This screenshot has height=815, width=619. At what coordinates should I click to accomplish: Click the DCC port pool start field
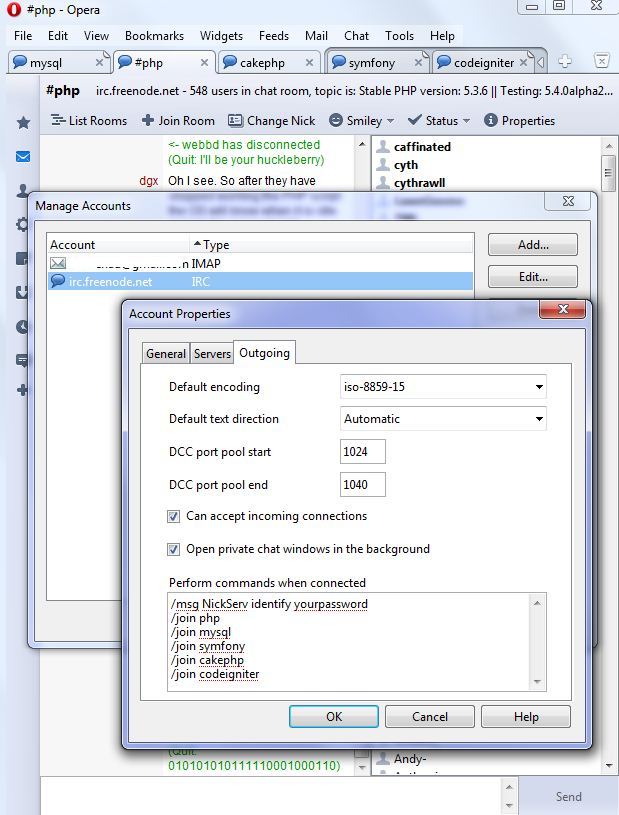coord(363,452)
